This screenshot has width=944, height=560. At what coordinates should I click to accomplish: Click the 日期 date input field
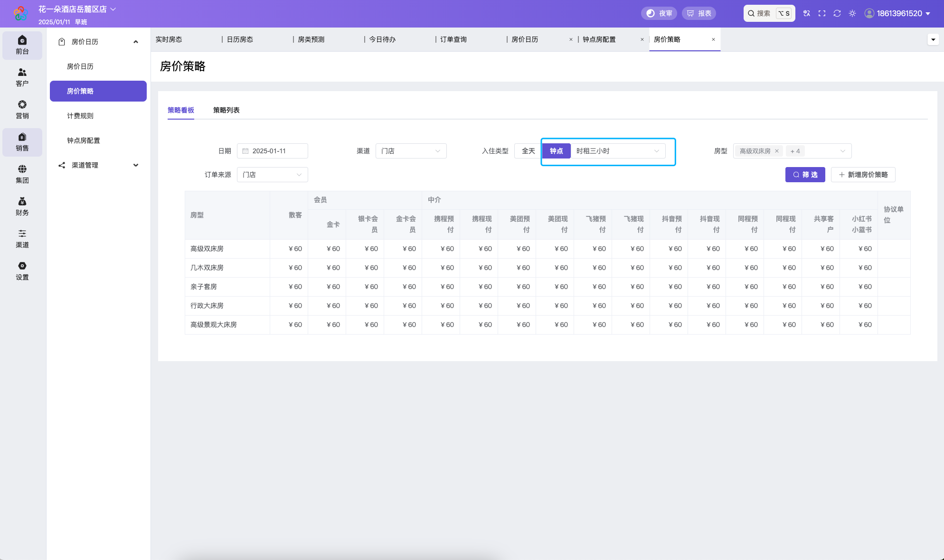click(x=273, y=151)
